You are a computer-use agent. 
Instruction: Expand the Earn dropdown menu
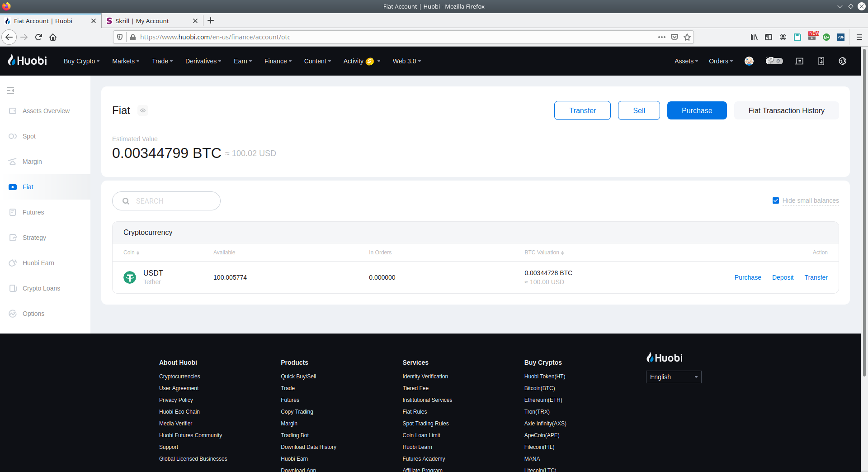[x=243, y=61]
